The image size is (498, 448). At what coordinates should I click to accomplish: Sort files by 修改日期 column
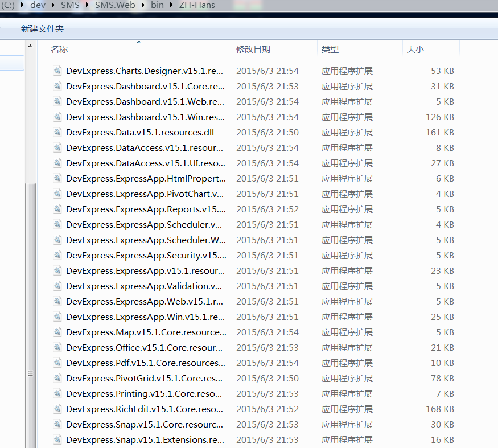(253, 50)
